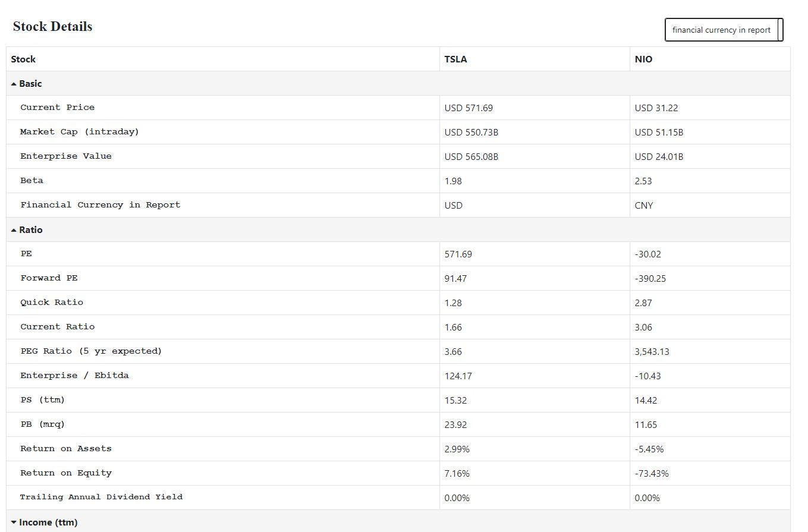Click TSLA PB value 23.92
808x532 pixels.
[455, 425]
